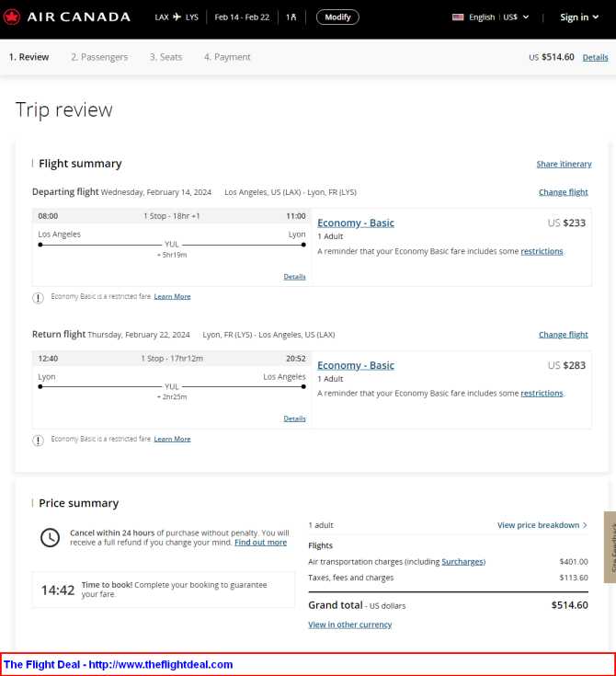Expand View price breakdown
This screenshot has height=676, width=616.
[x=542, y=525]
